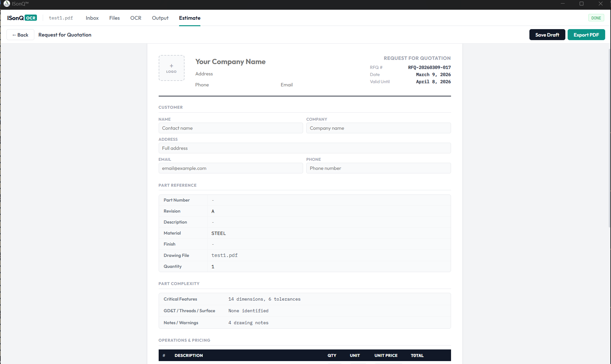Viewport: 611px width, 364px height.
Task: Open the Inbox tab
Action: (x=92, y=18)
